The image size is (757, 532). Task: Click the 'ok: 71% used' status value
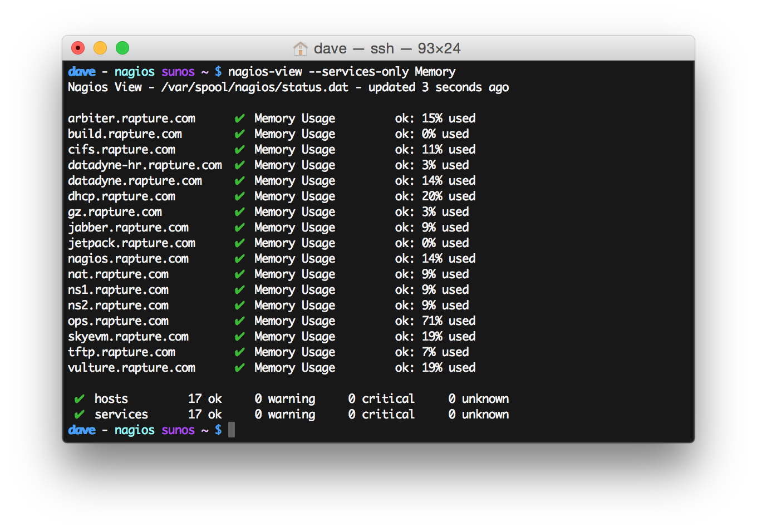[435, 321]
